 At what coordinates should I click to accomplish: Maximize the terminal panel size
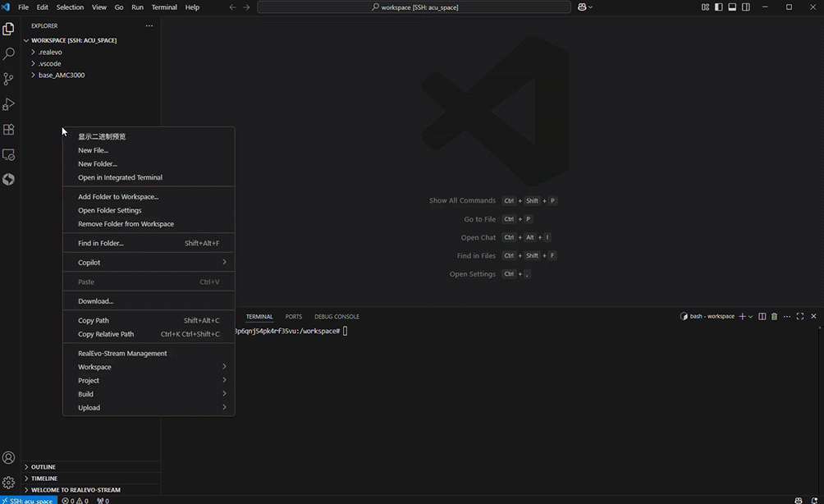(x=800, y=316)
